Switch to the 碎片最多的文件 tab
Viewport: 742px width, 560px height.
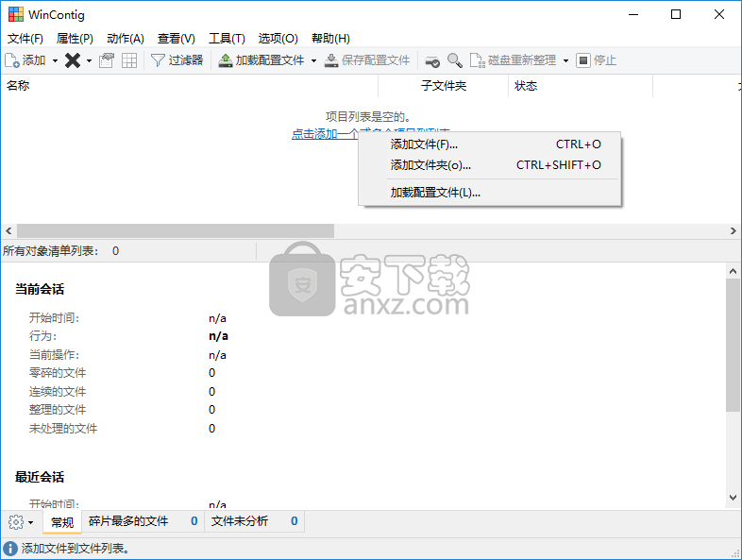point(143,521)
